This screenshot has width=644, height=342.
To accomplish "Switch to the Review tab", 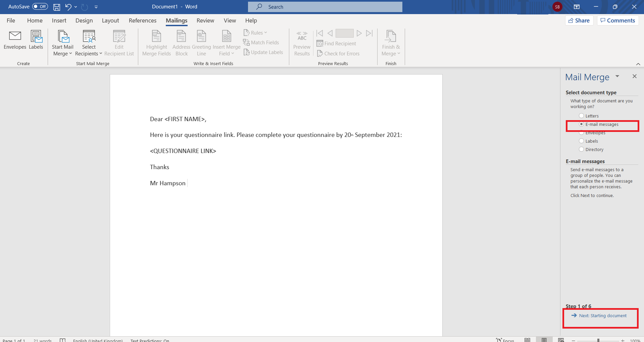I will [205, 20].
